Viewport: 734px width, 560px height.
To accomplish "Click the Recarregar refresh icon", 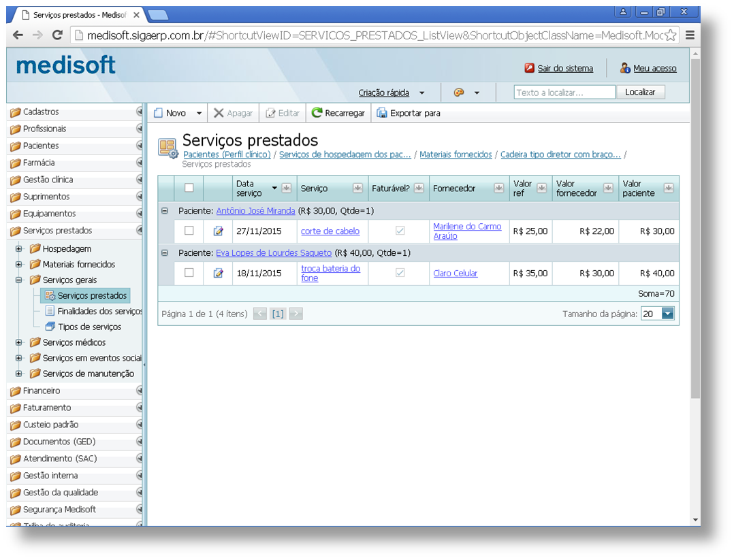I will click(317, 113).
